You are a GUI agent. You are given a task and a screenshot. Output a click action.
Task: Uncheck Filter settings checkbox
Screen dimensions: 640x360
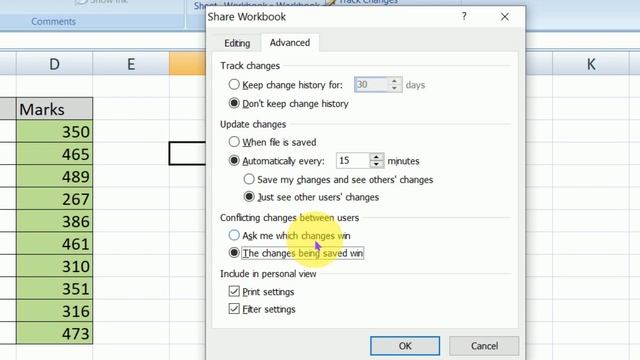234,309
